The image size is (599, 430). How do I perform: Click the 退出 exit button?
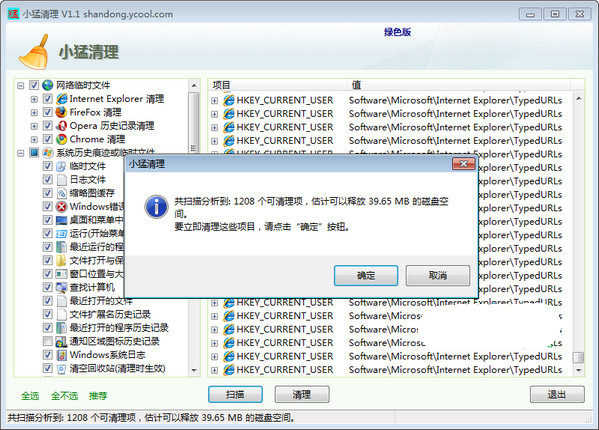(x=557, y=394)
